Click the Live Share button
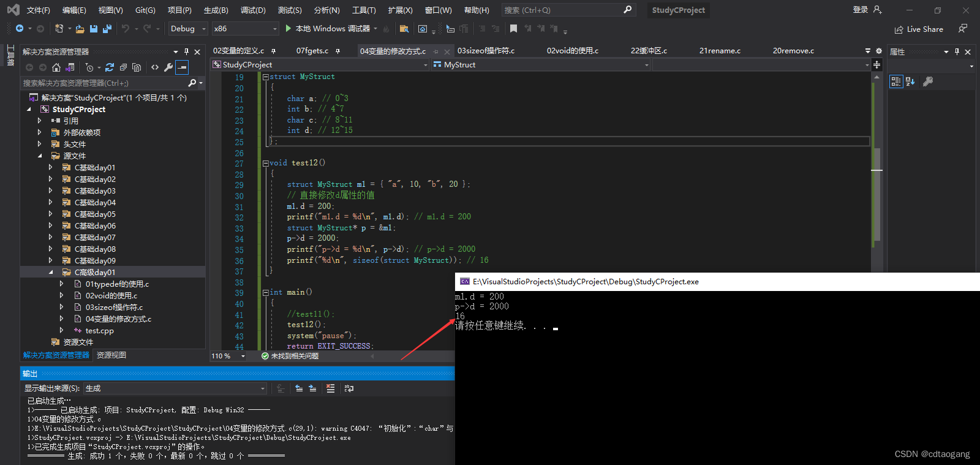 919,29
